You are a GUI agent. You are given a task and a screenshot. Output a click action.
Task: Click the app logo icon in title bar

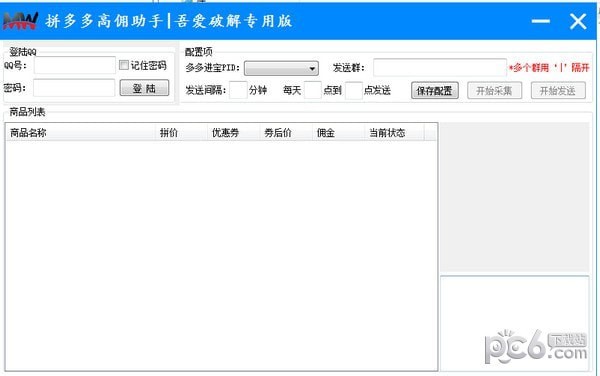pyautogui.click(x=21, y=21)
